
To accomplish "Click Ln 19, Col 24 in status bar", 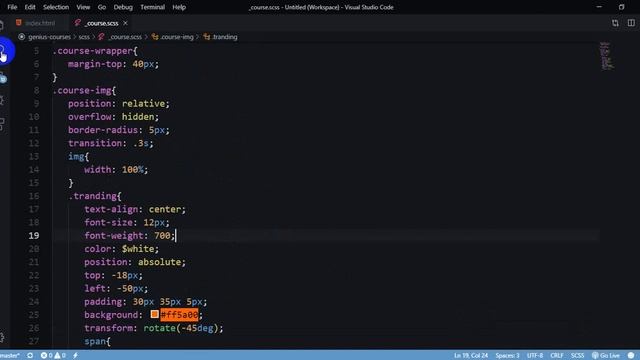I will point(471,356).
